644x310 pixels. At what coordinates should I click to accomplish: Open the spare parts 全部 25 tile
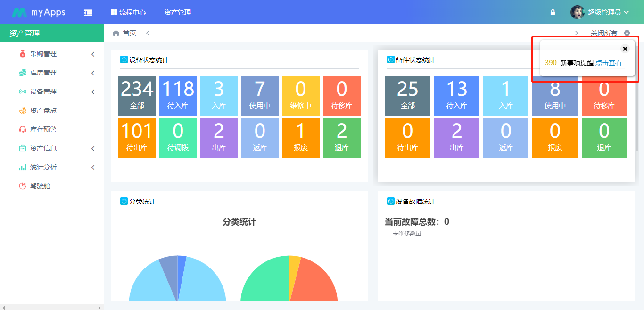click(x=408, y=96)
